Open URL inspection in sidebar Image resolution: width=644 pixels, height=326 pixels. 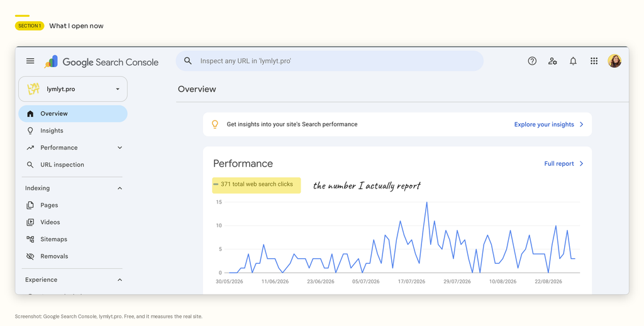click(x=73, y=165)
